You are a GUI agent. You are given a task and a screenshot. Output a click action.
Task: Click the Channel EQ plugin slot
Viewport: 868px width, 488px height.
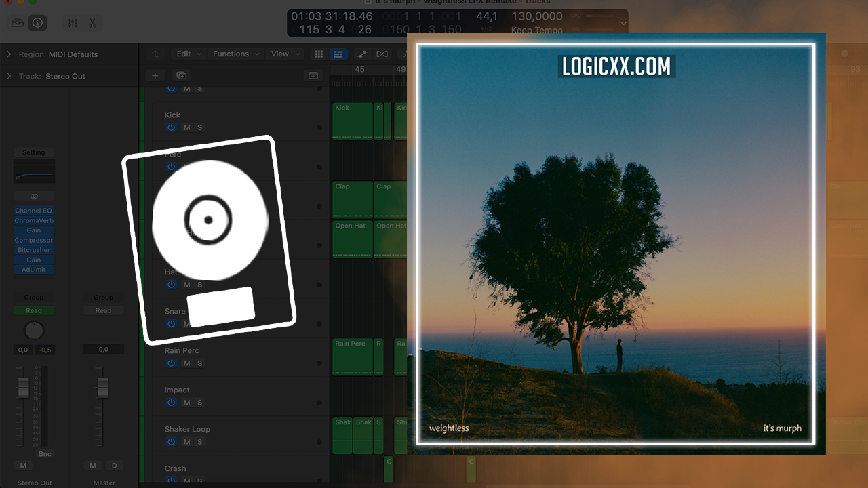(x=34, y=211)
